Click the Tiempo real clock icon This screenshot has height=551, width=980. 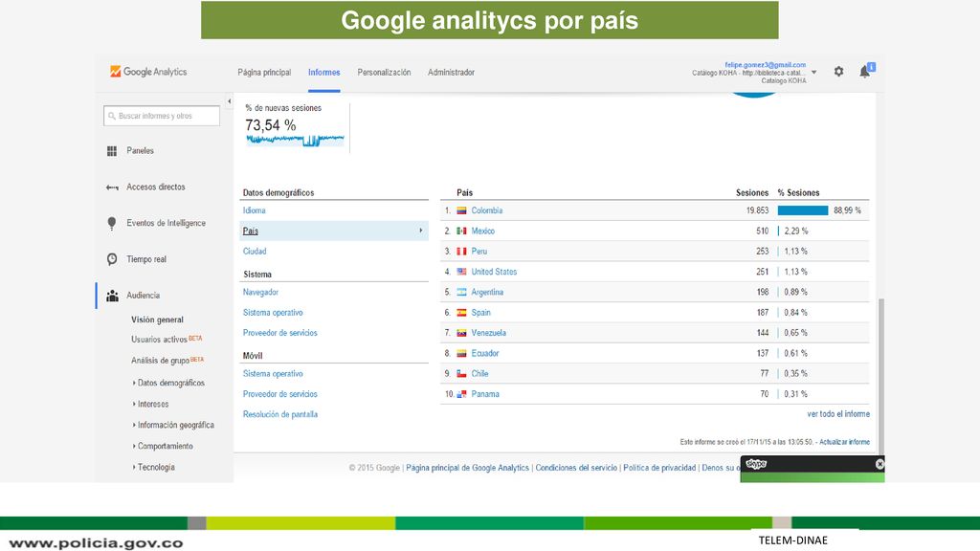(112, 259)
